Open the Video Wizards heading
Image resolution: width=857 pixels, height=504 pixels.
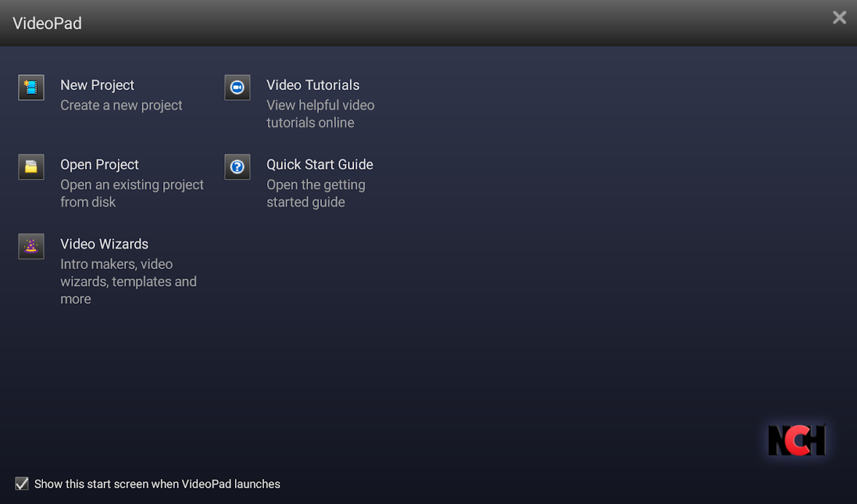point(105,244)
